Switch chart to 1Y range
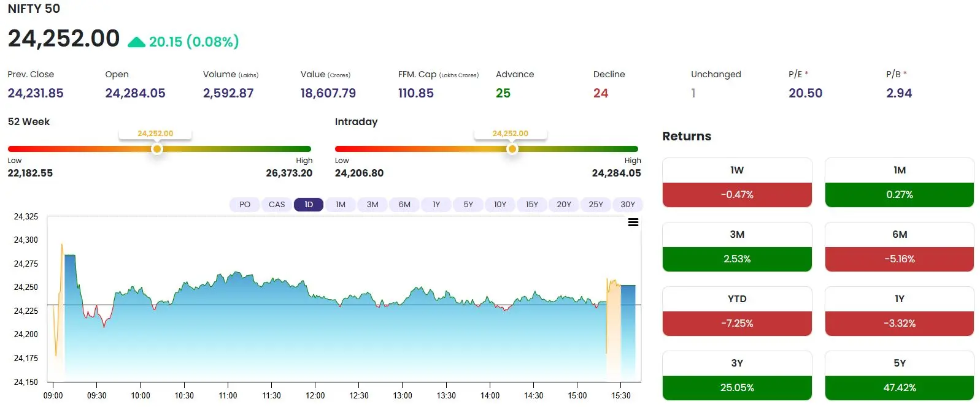The height and width of the screenshot is (407, 980). click(x=436, y=204)
